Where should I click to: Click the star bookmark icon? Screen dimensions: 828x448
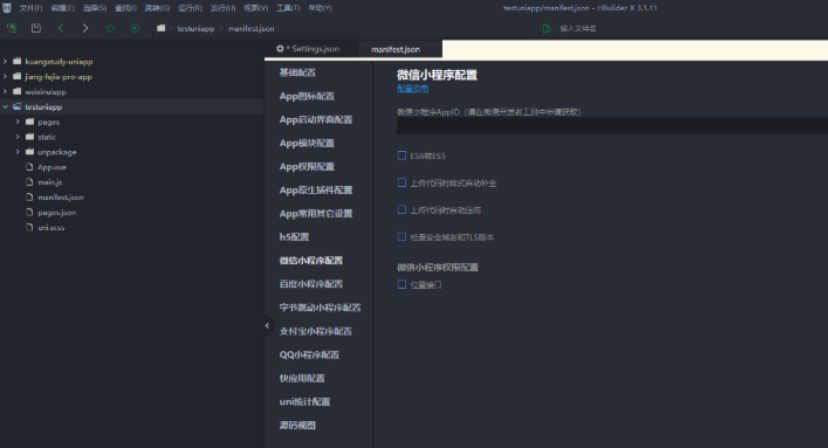point(110,29)
